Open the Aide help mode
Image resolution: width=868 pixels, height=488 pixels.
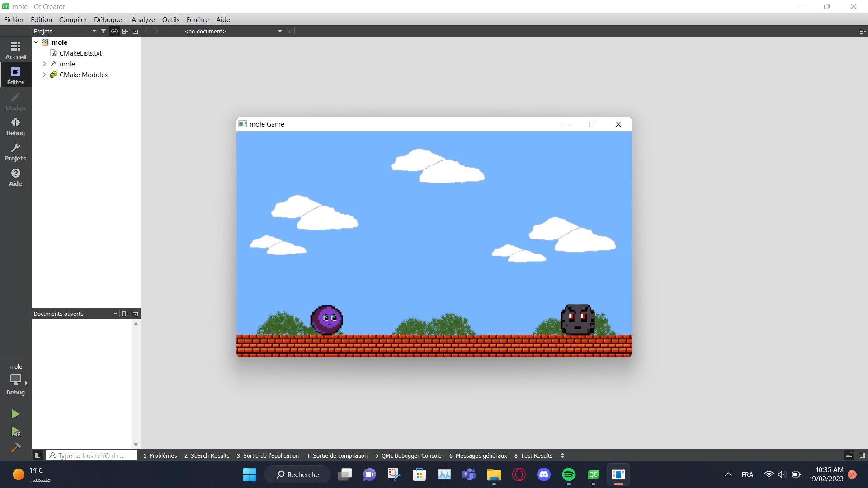[16, 177]
